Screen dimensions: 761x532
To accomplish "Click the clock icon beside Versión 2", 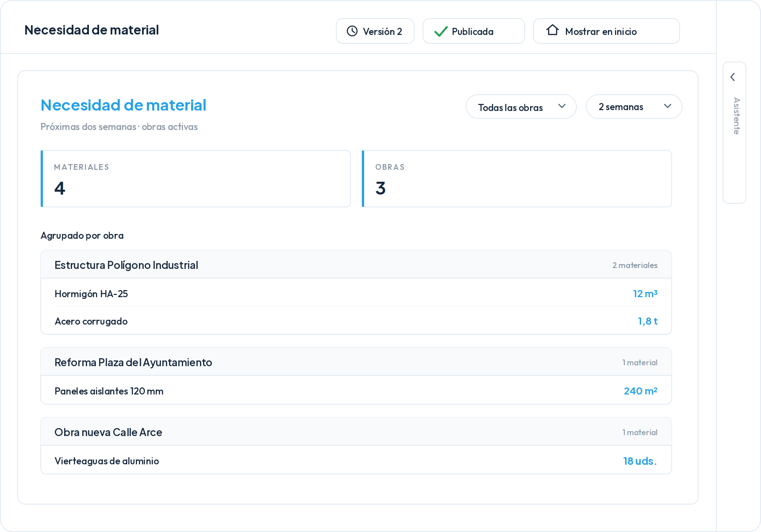I will tap(352, 31).
